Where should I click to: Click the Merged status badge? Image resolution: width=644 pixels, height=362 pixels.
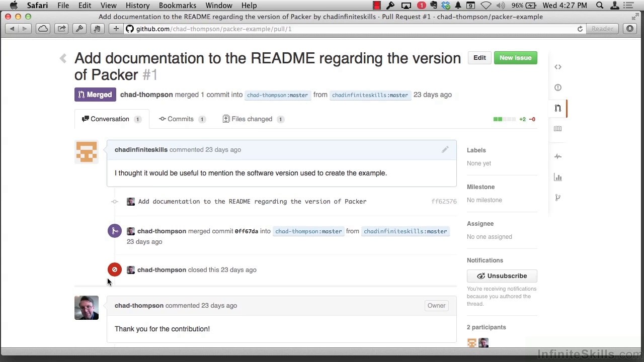coord(95,95)
